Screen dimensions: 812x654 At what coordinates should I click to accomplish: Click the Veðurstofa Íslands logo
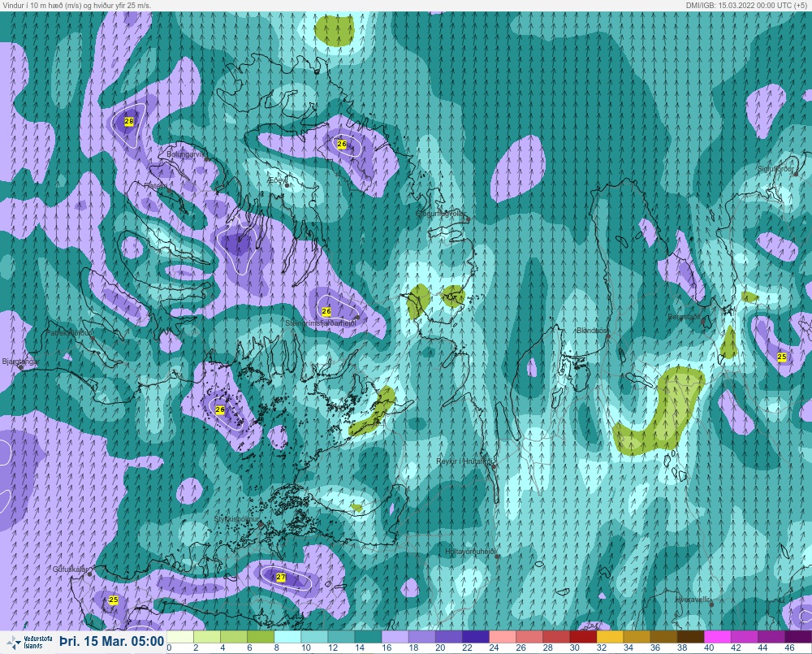tap(29, 643)
